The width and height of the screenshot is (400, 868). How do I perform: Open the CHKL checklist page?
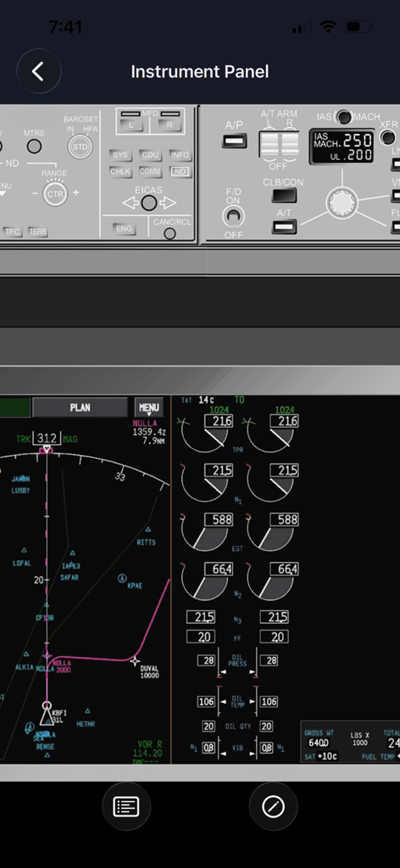point(120,171)
